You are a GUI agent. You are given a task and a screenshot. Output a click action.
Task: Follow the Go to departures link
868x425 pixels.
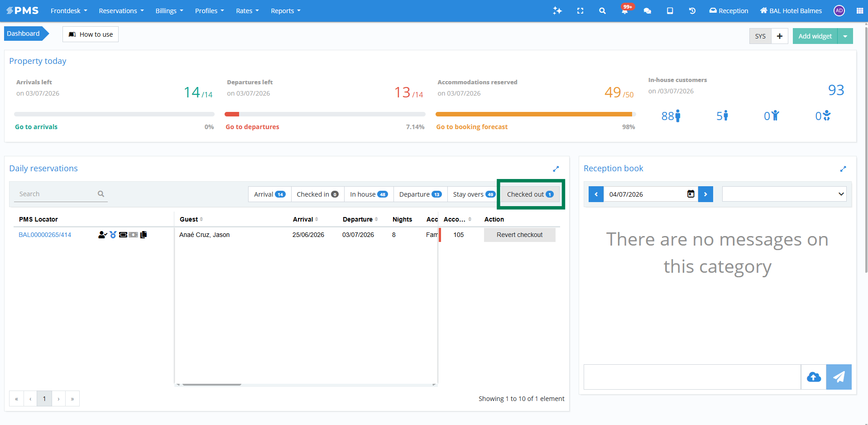(x=252, y=127)
